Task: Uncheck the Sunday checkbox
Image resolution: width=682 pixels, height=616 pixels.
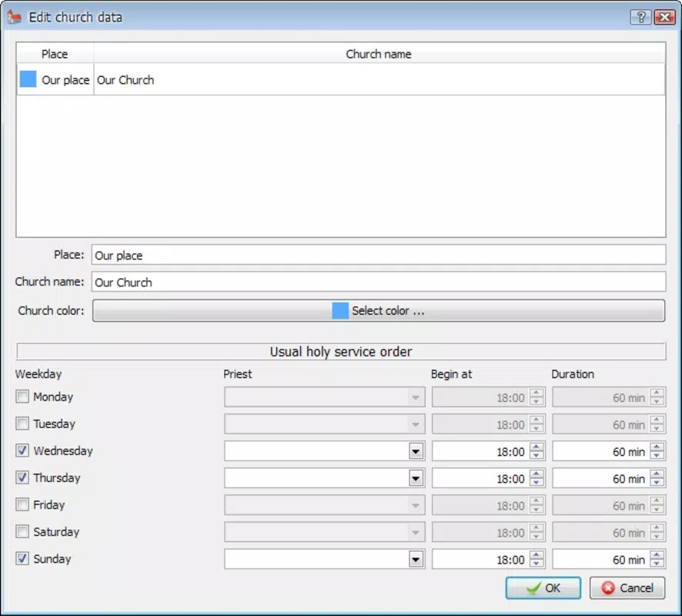Action: [22, 558]
